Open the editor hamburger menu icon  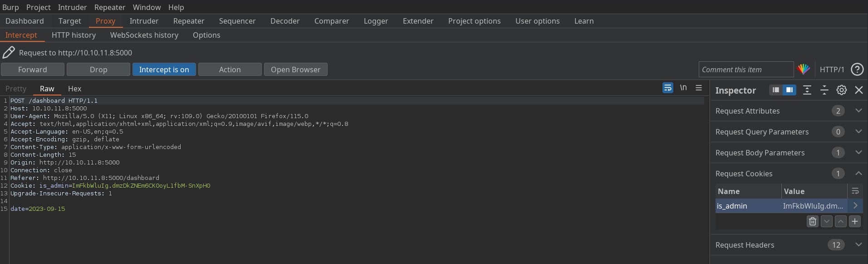(699, 88)
